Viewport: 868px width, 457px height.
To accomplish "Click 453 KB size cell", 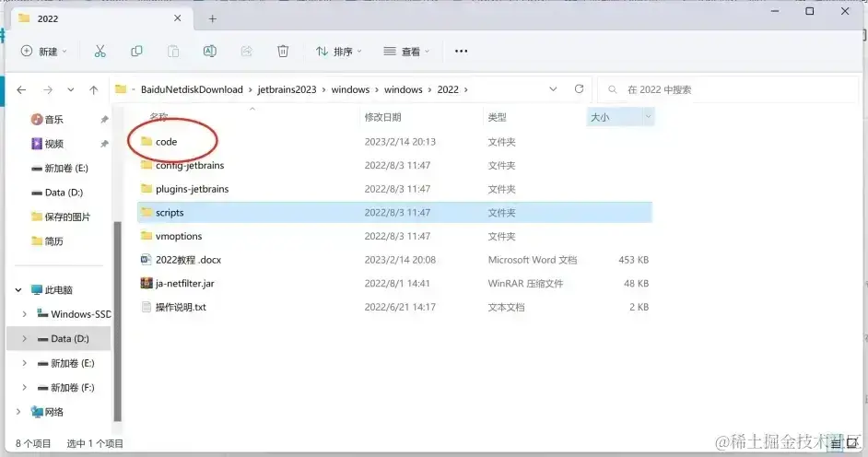I will point(633,260).
